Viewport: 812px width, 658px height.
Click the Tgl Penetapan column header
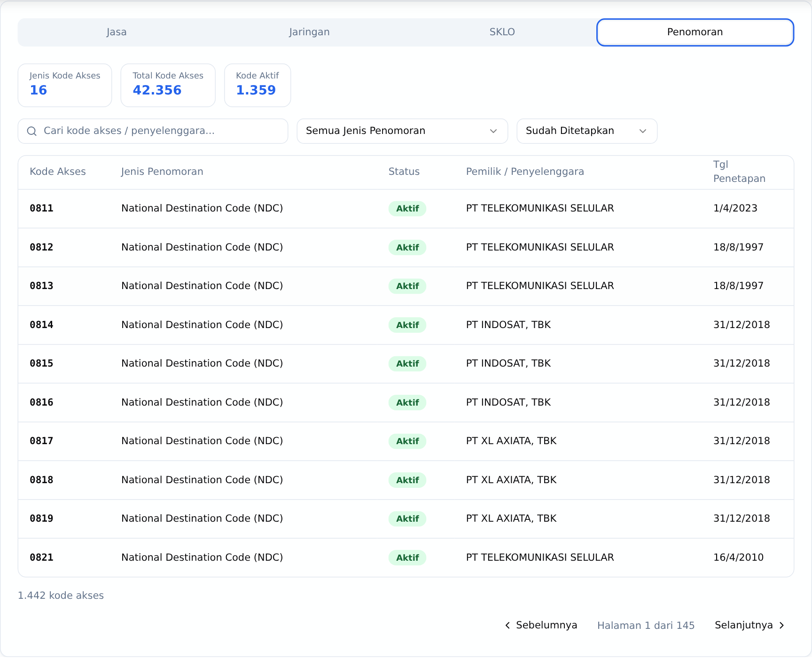click(x=739, y=172)
